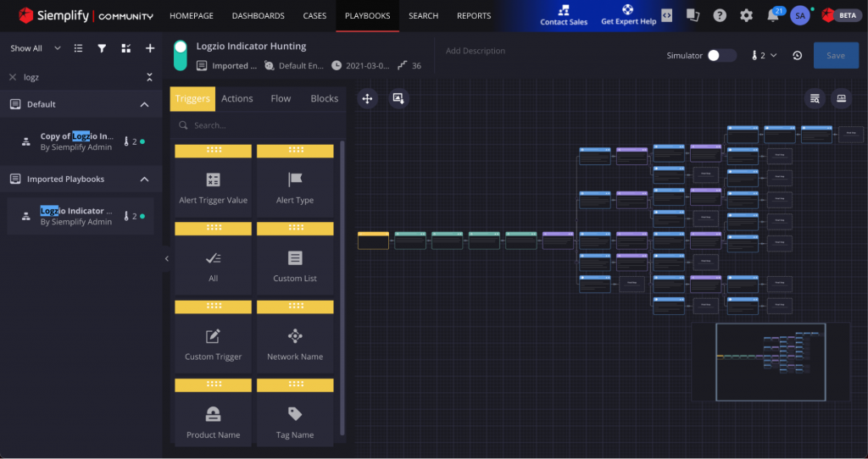Viewport: 868px width, 459px height.
Task: Open the settings gear icon
Action: 746,15
